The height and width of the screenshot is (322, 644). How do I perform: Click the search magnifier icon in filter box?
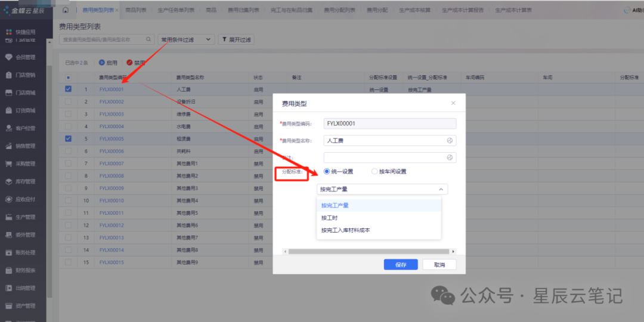coord(148,39)
